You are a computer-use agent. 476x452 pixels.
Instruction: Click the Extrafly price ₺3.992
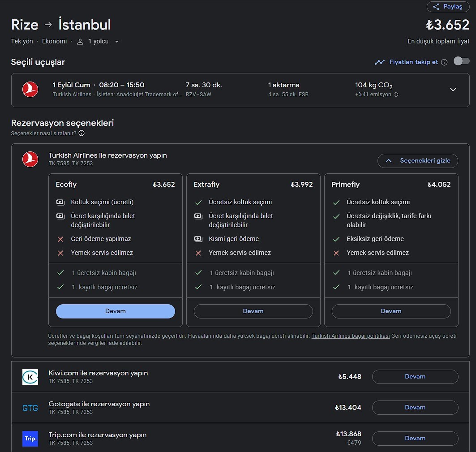tap(301, 185)
